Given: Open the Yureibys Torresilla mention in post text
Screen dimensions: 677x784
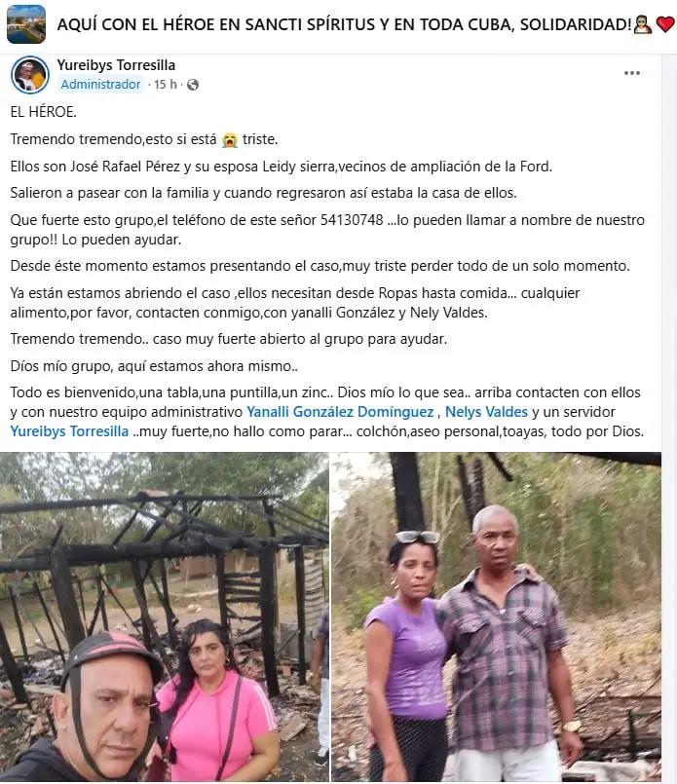Looking at the screenshot, I should point(69,431).
